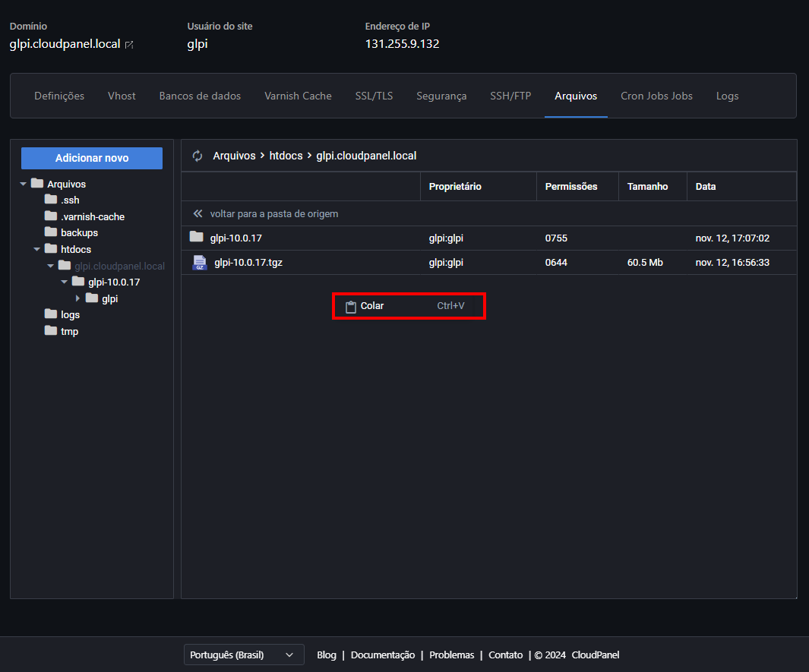Open the Documentação footer link
Viewport: 809px width, 672px height.
(382, 655)
